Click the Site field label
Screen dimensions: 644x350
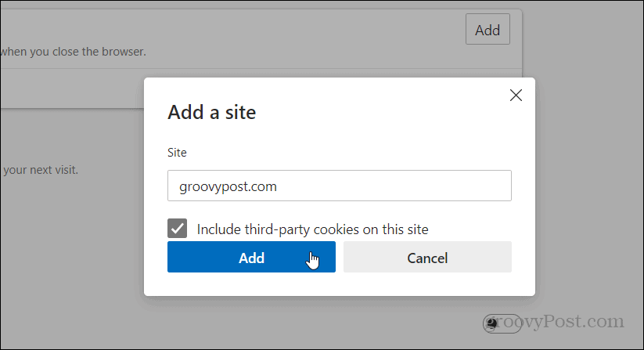point(177,153)
